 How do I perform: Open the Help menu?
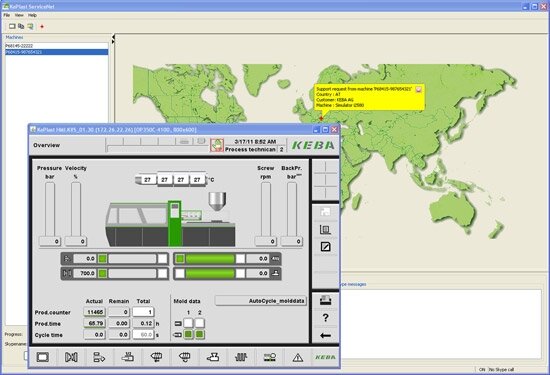32,15
